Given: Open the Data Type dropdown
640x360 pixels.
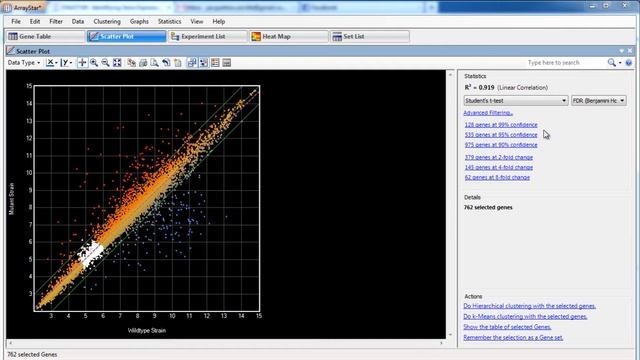Looking at the screenshot, I should [24, 62].
